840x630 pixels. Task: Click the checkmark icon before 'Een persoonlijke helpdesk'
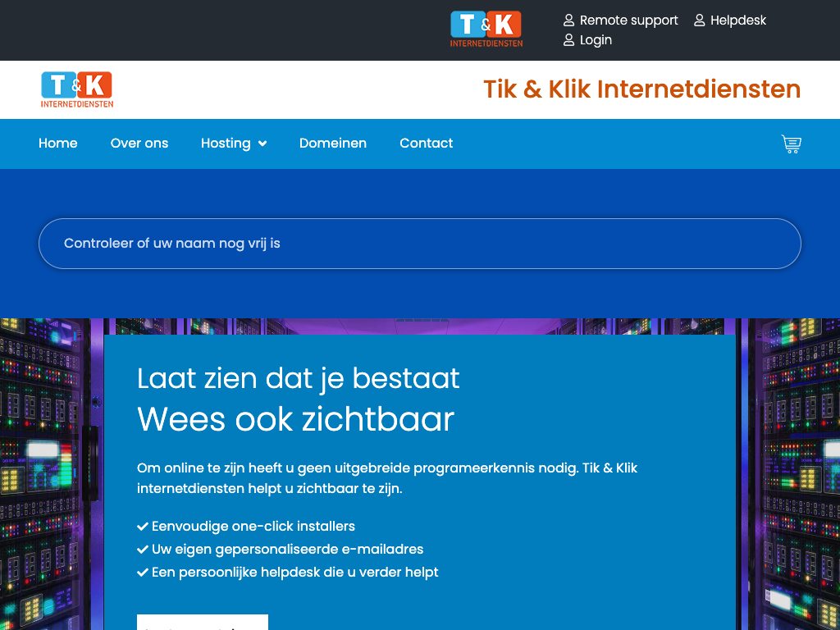point(143,573)
